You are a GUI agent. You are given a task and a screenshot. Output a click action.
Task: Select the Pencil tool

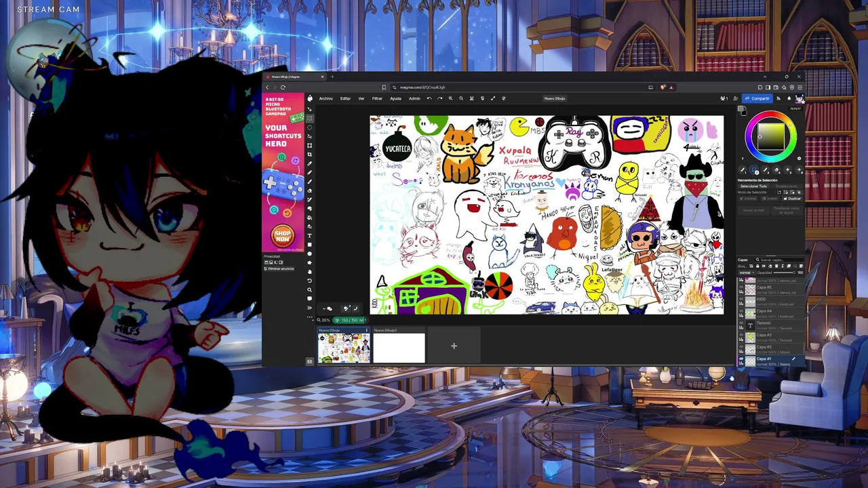pyautogui.click(x=310, y=172)
